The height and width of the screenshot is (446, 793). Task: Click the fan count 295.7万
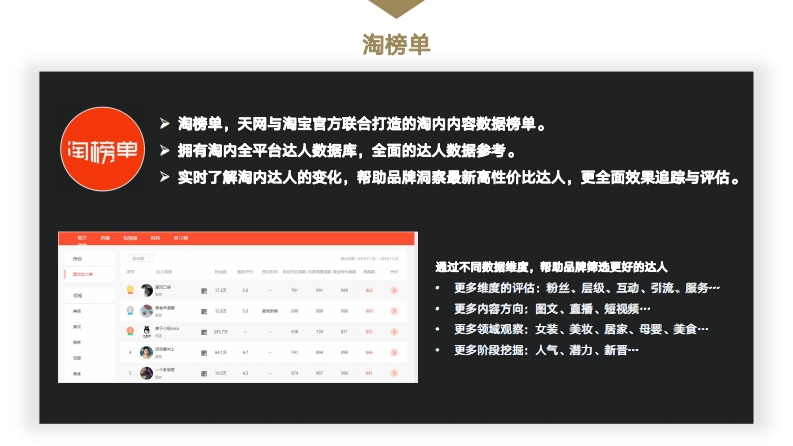pyautogui.click(x=221, y=332)
